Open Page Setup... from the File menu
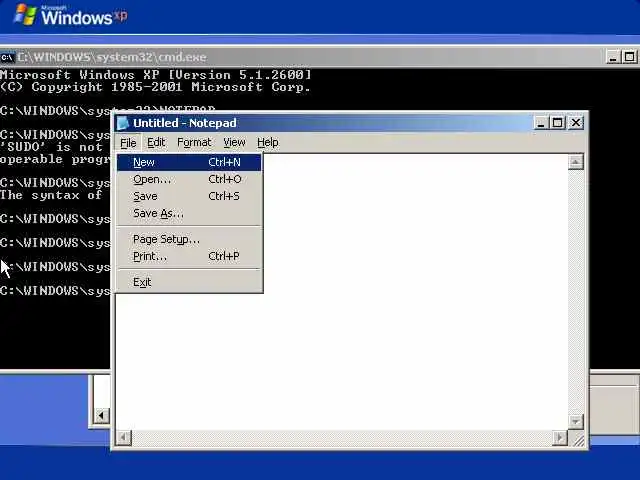 (x=189, y=239)
